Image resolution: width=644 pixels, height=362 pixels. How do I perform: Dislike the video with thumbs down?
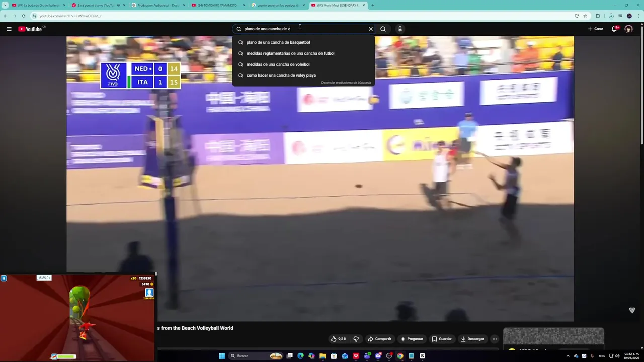click(356, 339)
